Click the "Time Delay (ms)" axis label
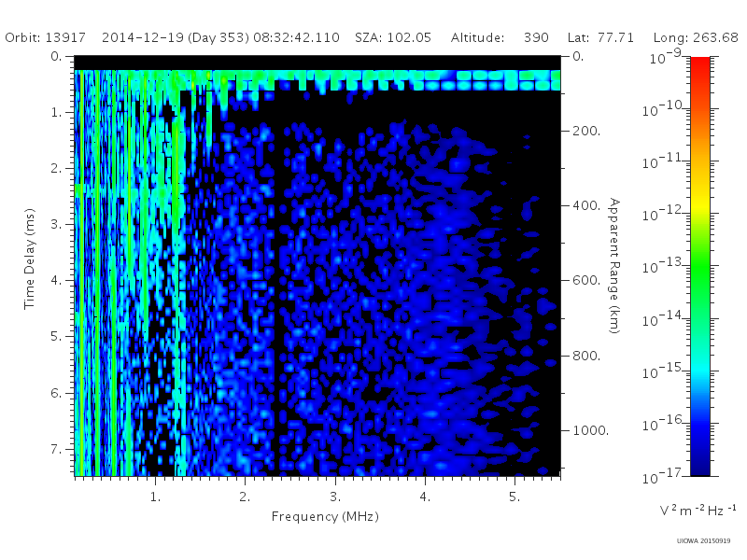The image size is (747, 560). pyautogui.click(x=30, y=259)
